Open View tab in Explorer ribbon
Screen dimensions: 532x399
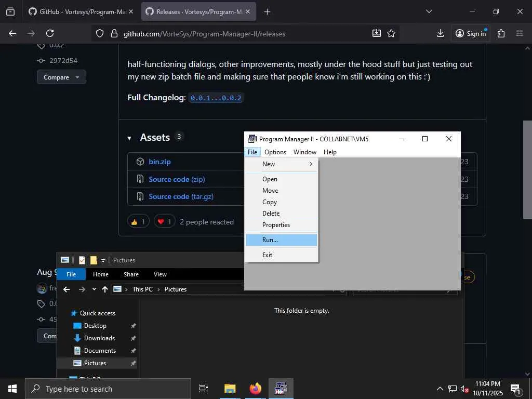coord(160,274)
